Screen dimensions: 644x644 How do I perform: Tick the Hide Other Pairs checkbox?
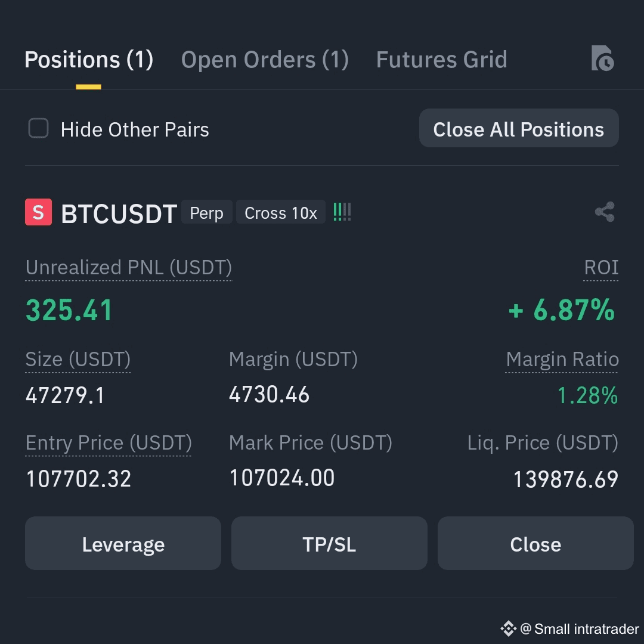tap(38, 128)
